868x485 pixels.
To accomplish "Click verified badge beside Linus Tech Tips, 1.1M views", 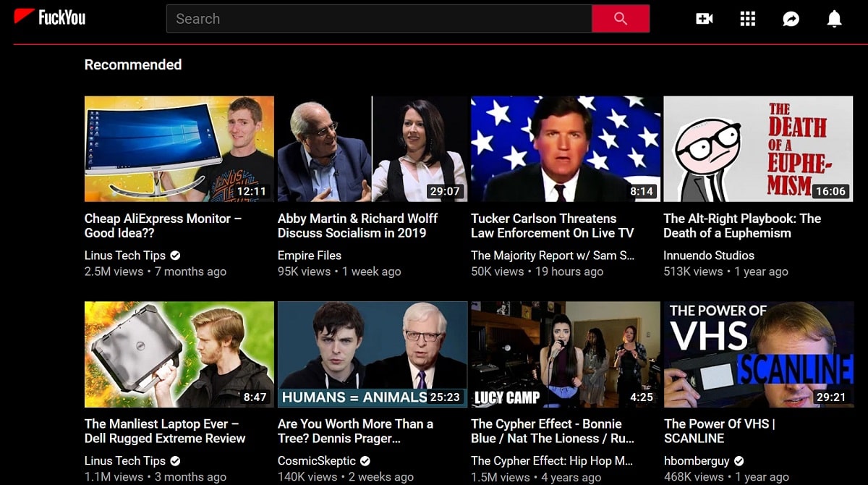I will pyautogui.click(x=176, y=461).
